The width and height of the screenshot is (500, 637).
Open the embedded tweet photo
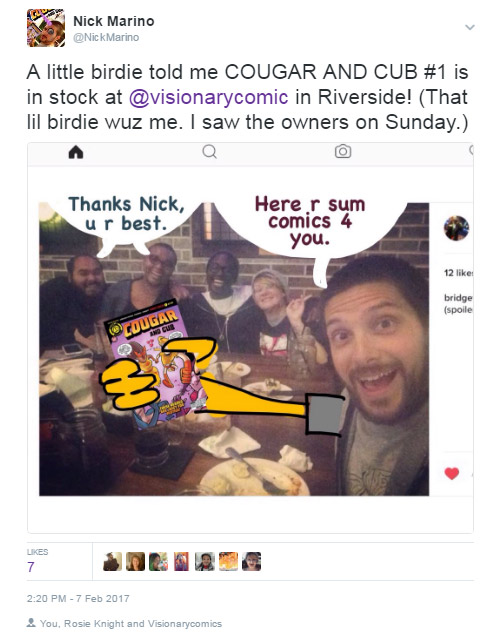250,338
